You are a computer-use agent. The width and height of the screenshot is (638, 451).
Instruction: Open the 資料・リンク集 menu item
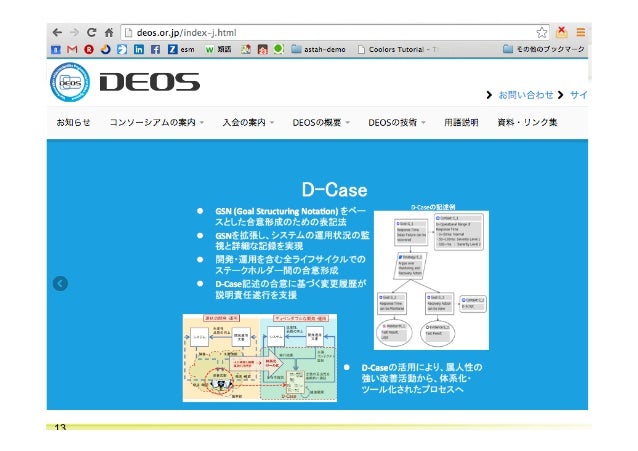point(527,122)
